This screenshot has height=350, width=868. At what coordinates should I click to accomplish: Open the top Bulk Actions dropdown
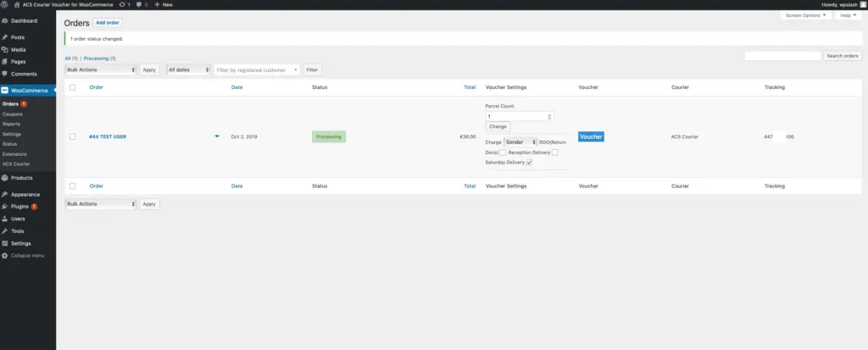(101, 69)
